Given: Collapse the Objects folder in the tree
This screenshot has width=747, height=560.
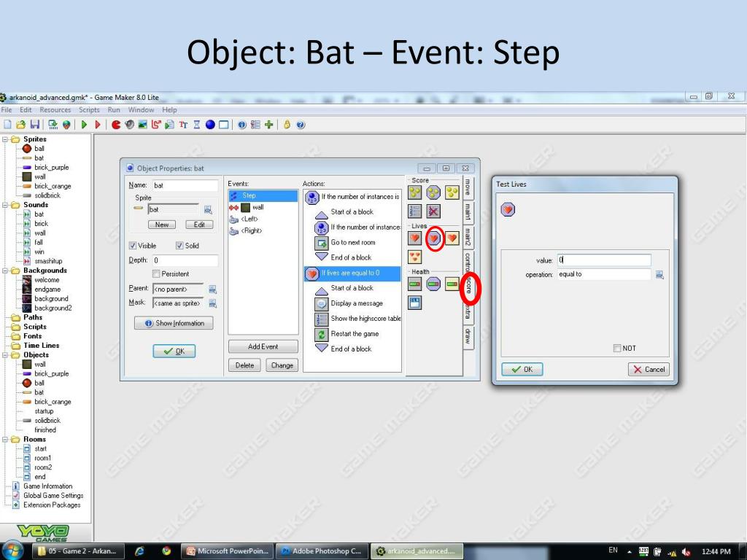Looking at the screenshot, I should point(5,355).
